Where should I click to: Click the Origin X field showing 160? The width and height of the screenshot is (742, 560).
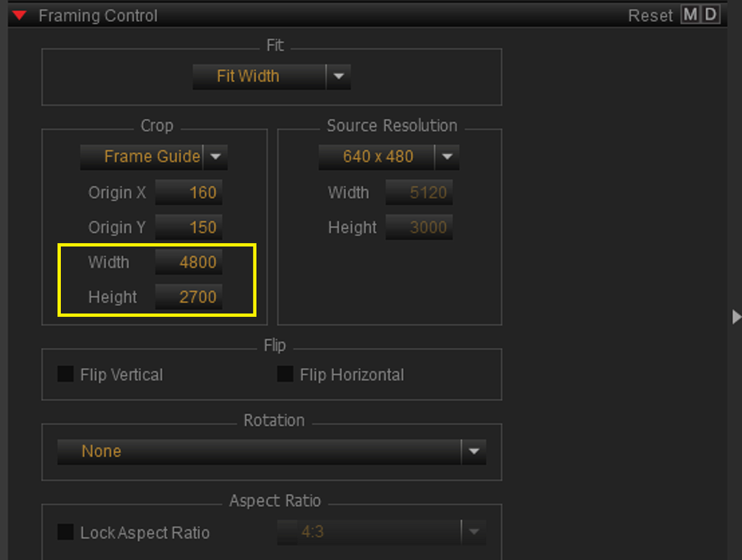[x=188, y=192]
